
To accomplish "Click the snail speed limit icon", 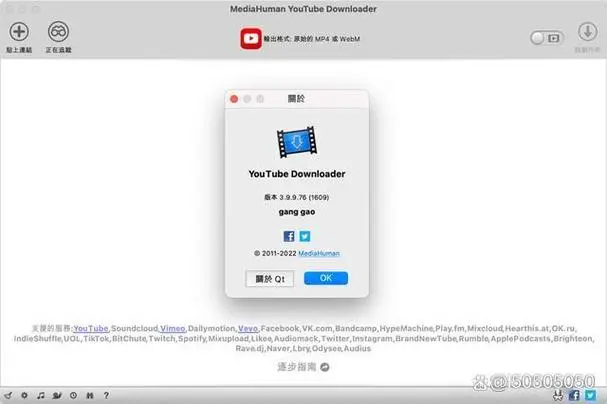I will tap(58, 395).
